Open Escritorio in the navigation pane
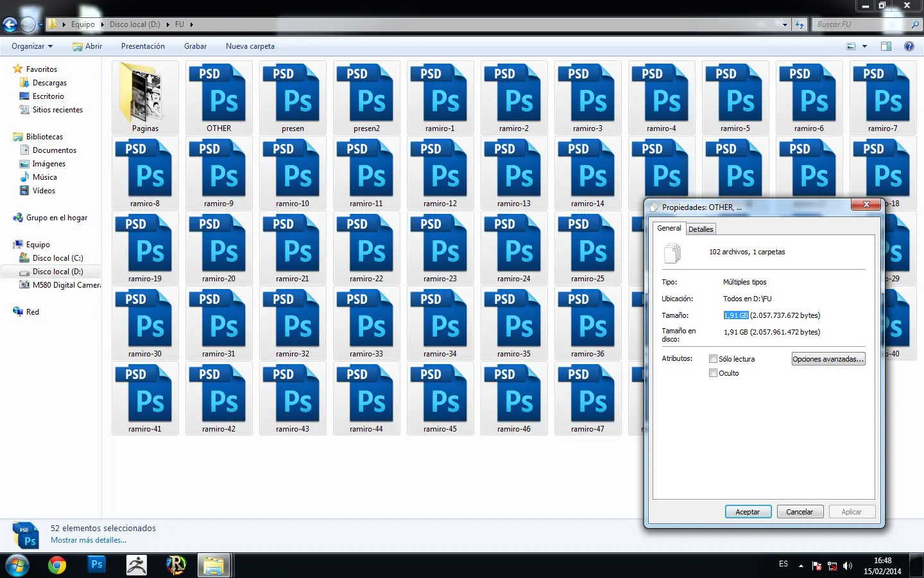This screenshot has width=924, height=578. (48, 96)
